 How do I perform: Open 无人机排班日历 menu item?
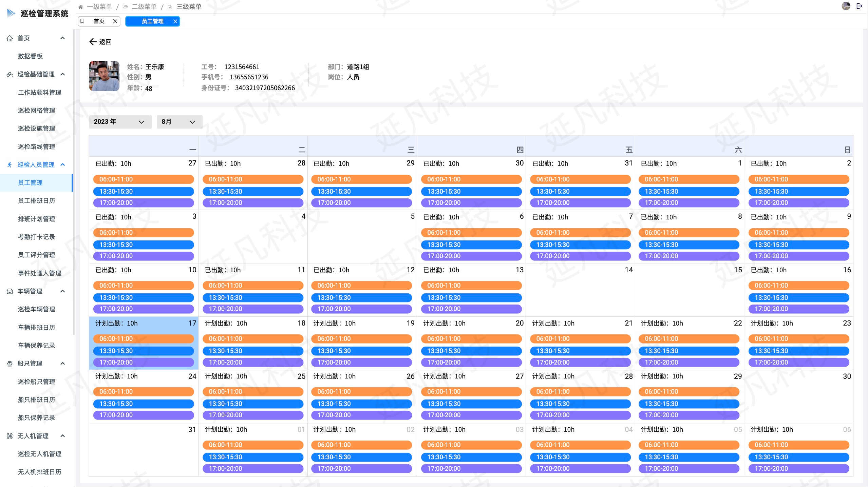[40, 472]
